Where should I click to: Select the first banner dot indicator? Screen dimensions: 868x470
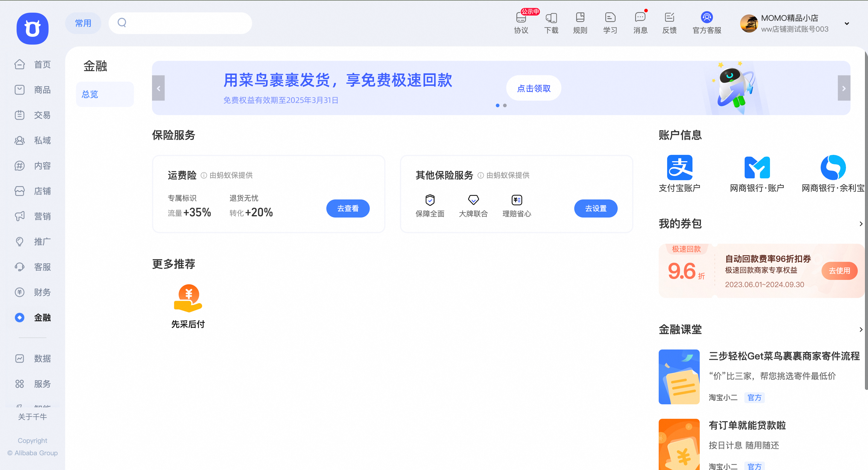click(497, 105)
